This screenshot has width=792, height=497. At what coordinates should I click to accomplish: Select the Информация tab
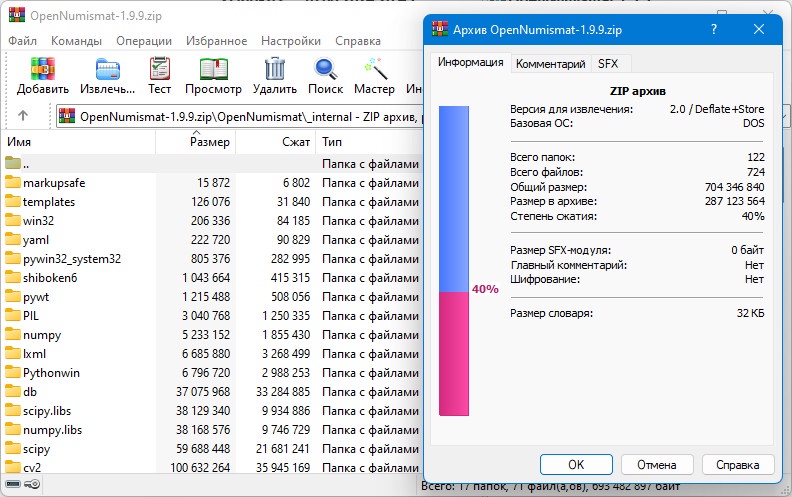pyautogui.click(x=471, y=62)
